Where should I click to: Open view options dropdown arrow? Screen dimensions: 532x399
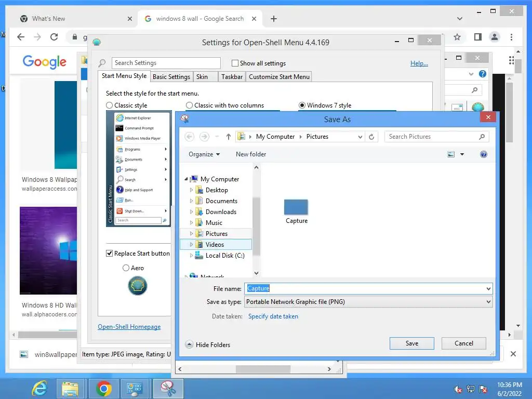pos(462,154)
